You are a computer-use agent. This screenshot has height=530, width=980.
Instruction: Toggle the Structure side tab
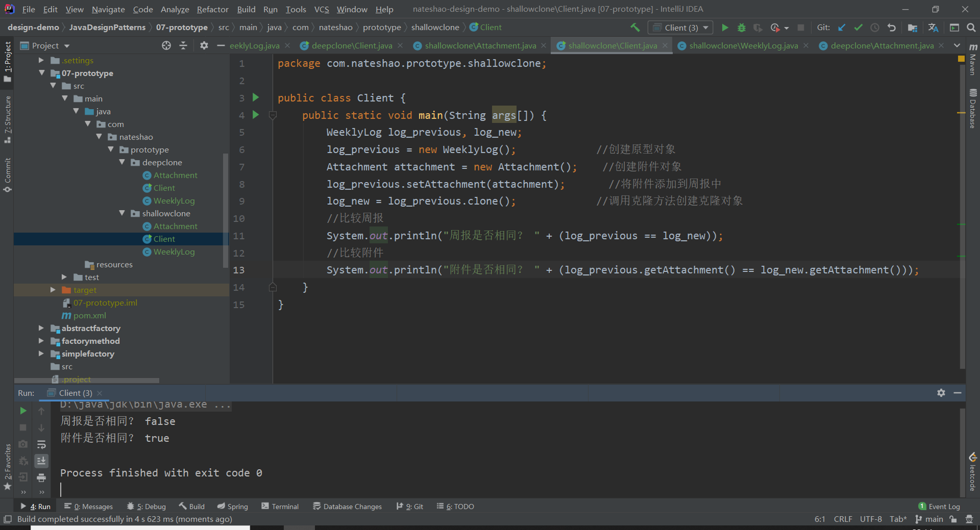7,120
